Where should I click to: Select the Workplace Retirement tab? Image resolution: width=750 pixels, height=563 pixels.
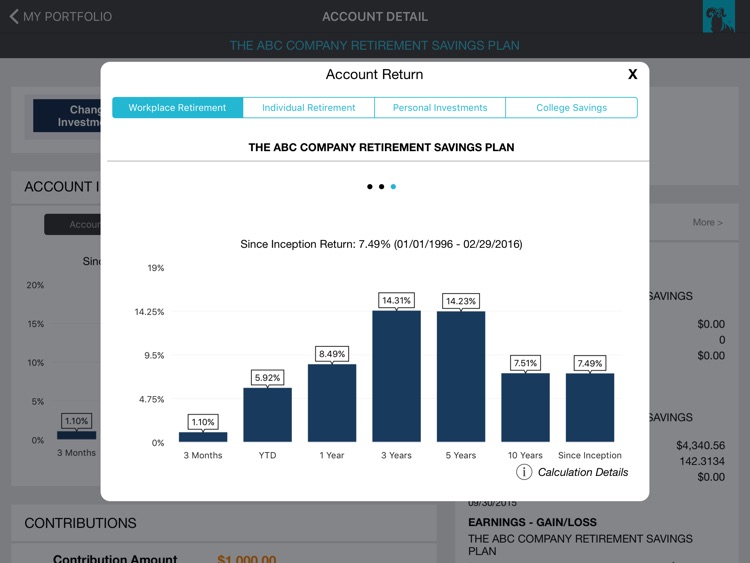(x=177, y=108)
